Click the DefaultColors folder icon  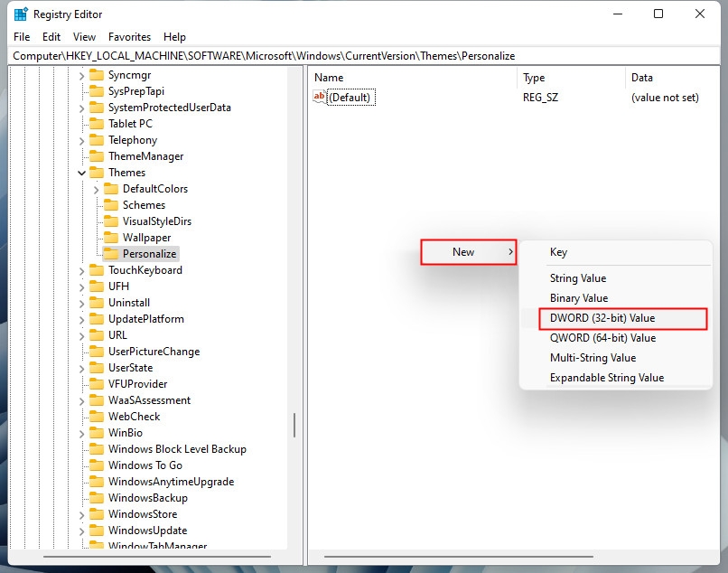111,189
